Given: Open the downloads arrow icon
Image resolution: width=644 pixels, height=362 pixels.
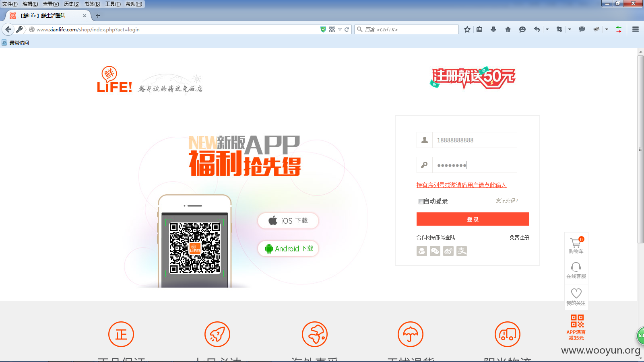Looking at the screenshot, I should (x=493, y=29).
